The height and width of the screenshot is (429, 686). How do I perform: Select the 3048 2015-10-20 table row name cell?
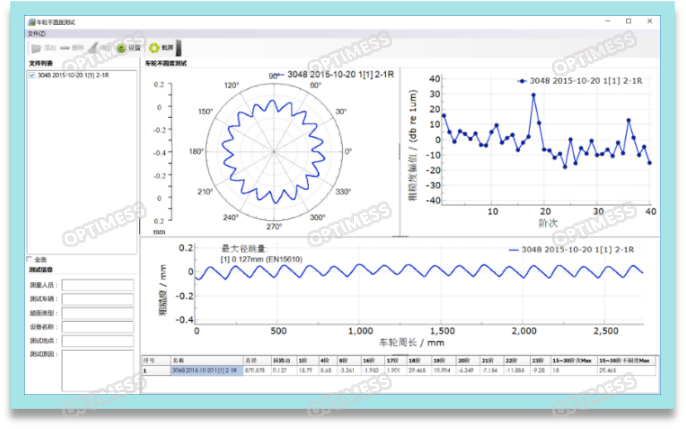click(204, 370)
